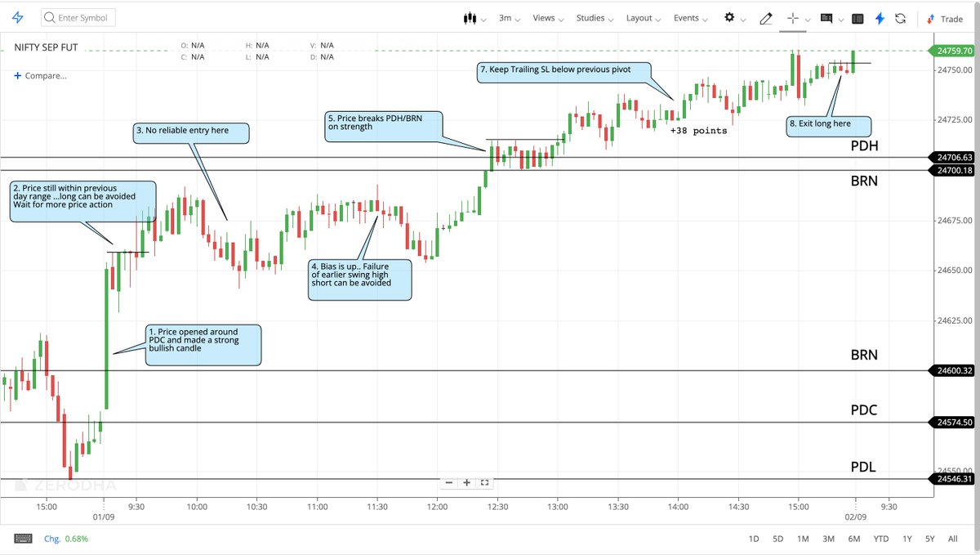The image size is (980, 555).
Task: Click the plus icon beside Compare
Action: pyautogui.click(x=18, y=75)
